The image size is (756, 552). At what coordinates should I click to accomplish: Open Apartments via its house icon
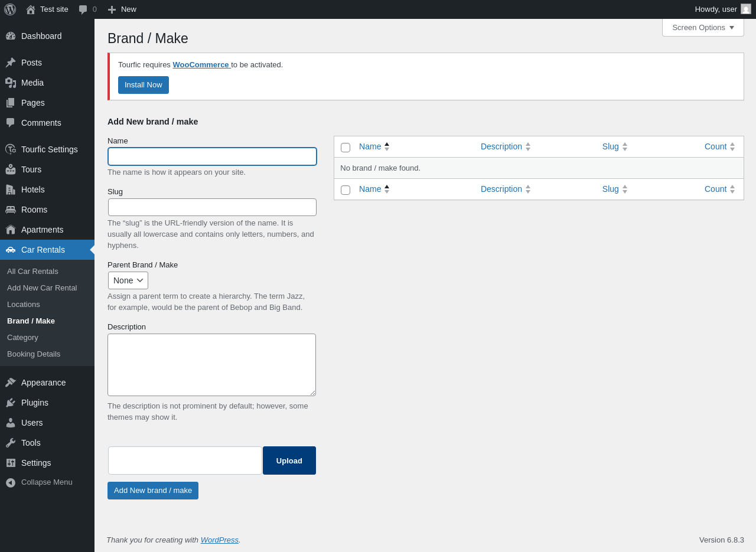click(11, 230)
